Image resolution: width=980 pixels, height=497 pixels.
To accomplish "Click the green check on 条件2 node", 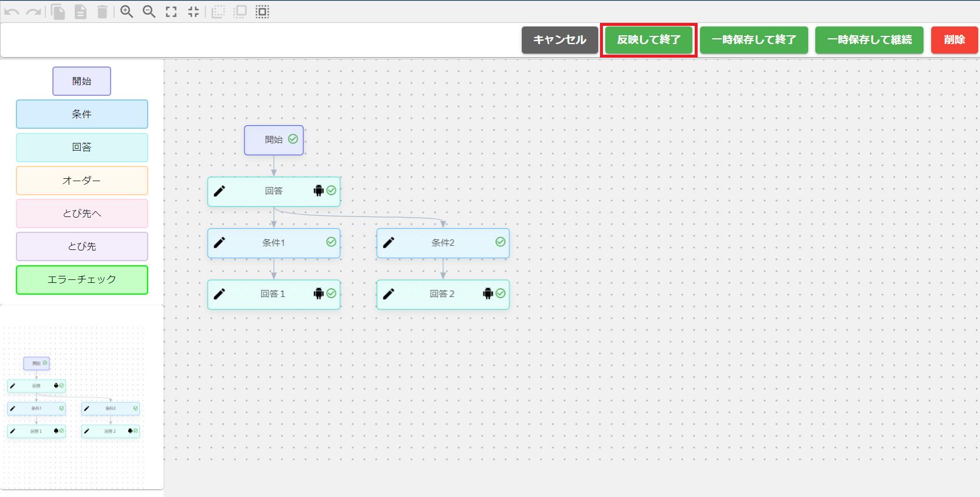I will pyautogui.click(x=501, y=242).
